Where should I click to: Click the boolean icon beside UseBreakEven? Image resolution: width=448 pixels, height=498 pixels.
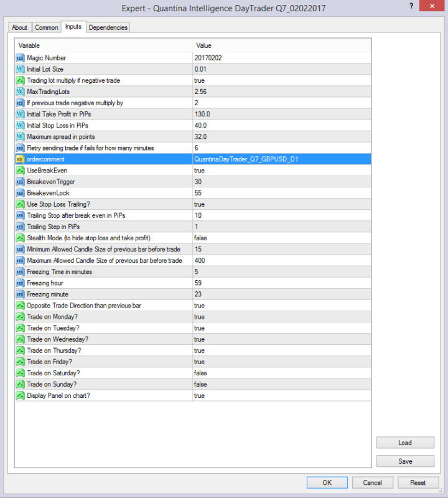tap(20, 171)
